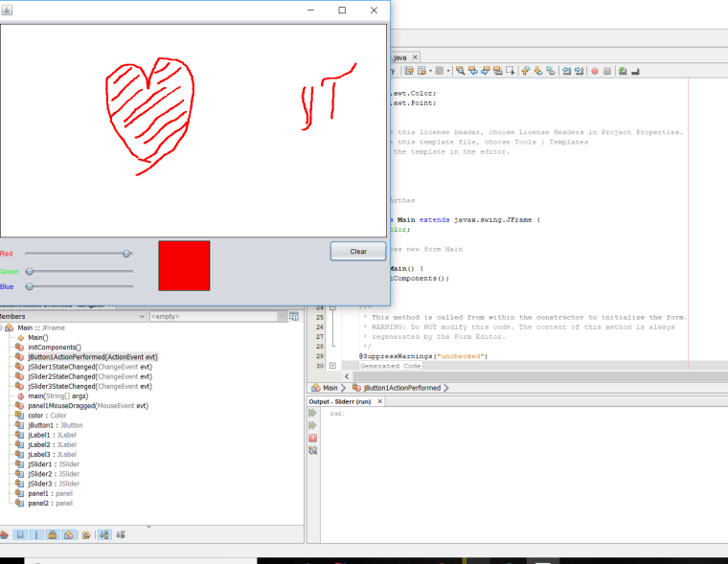Click Main breadcrumb below the editor
This screenshot has height=564, width=728.
325,388
